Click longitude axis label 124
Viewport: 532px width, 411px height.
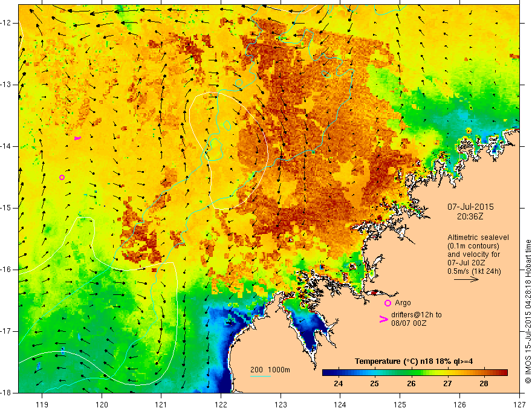point(340,404)
